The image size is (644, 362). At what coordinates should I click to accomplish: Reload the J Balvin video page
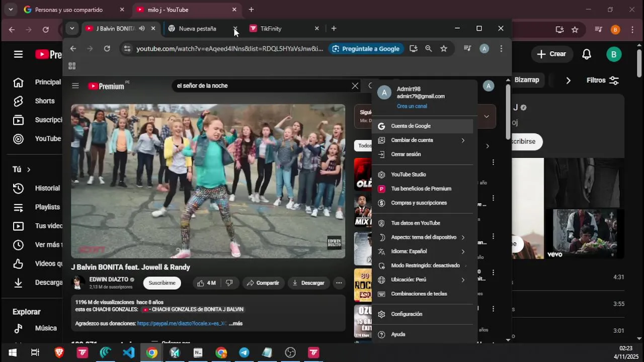[x=107, y=49]
